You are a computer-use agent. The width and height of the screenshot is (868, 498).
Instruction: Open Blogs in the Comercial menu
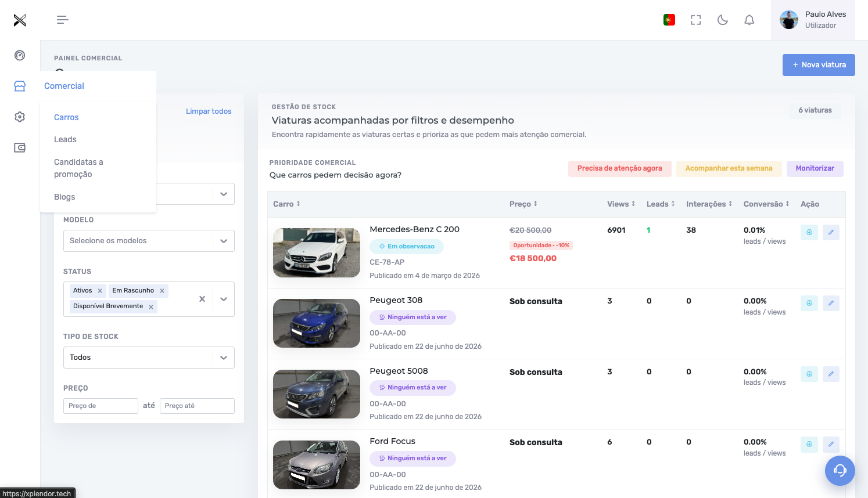click(x=64, y=197)
